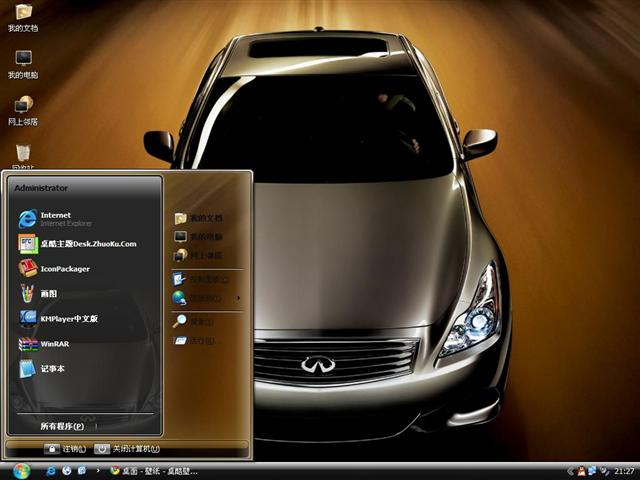The height and width of the screenshot is (480, 640).
Task: Expand the submenu arrow in right Start panel
Action: 238,298
